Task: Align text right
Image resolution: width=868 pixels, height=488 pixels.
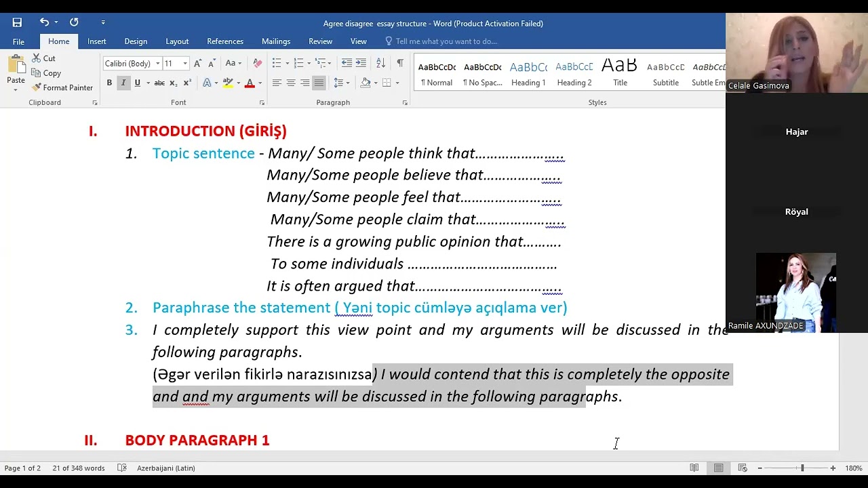Action: (304, 83)
